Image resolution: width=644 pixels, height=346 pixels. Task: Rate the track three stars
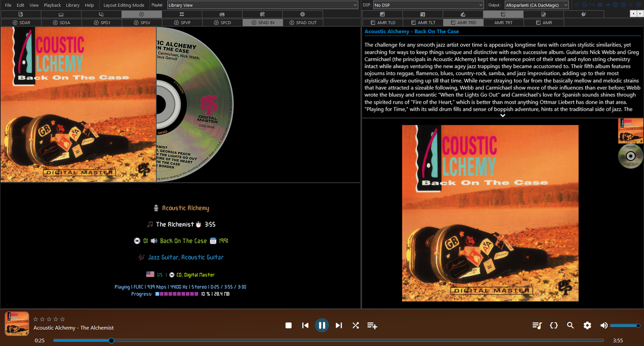(x=49, y=319)
